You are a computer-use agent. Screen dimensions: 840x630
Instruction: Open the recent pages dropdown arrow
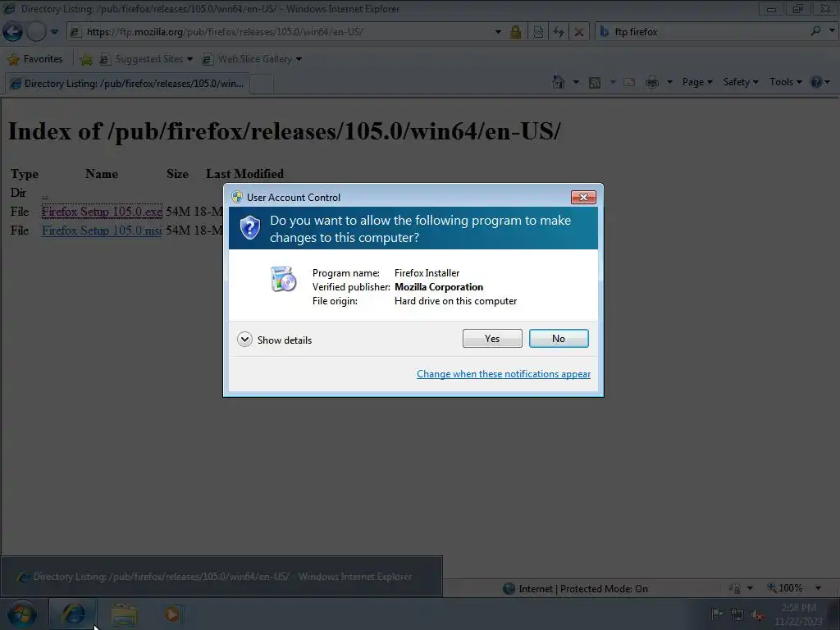55,32
